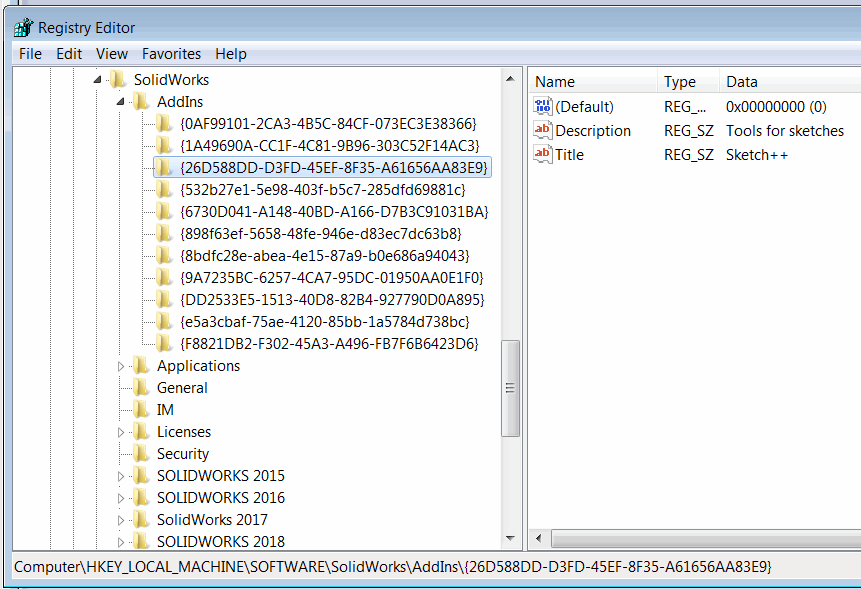Expand the SOLIDWORKS 2018 key

click(x=121, y=542)
